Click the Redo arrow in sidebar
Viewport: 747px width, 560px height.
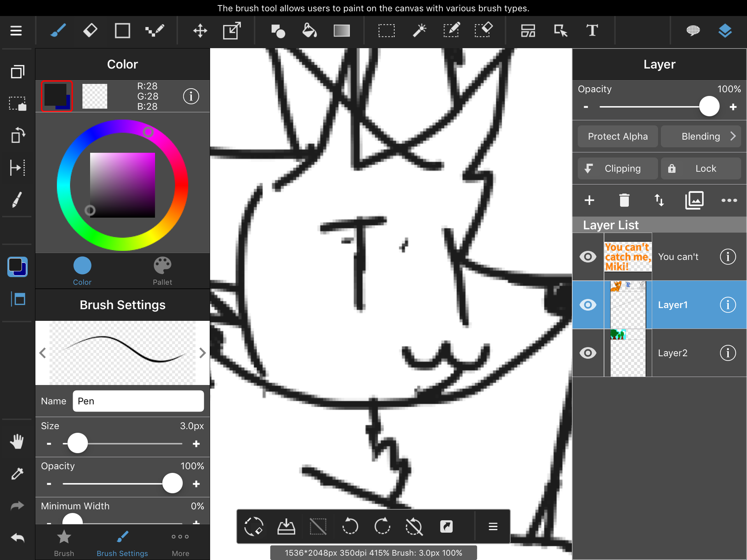click(x=17, y=506)
